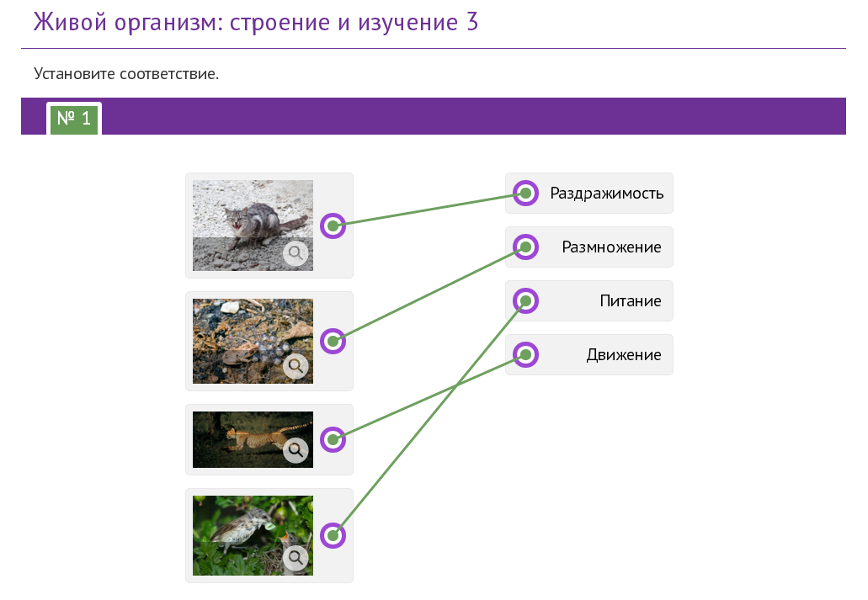Click the bird and chick thumbnail
This screenshot has width=868, height=600.
click(x=253, y=535)
